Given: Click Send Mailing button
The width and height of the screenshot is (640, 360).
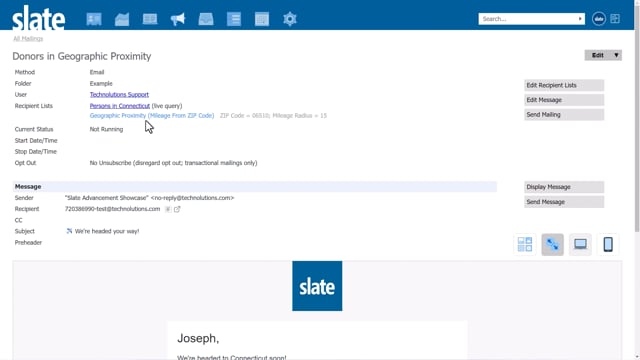Looking at the screenshot, I should pyautogui.click(x=564, y=115).
